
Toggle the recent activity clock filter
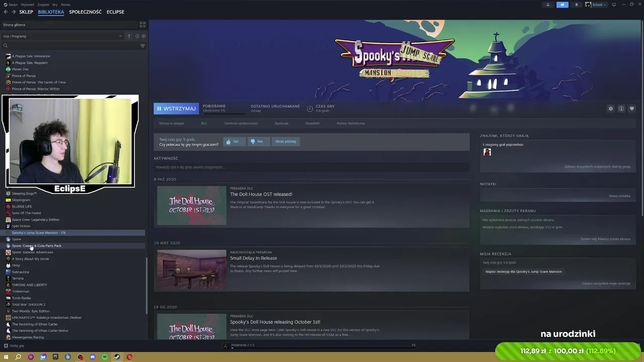coord(136,36)
